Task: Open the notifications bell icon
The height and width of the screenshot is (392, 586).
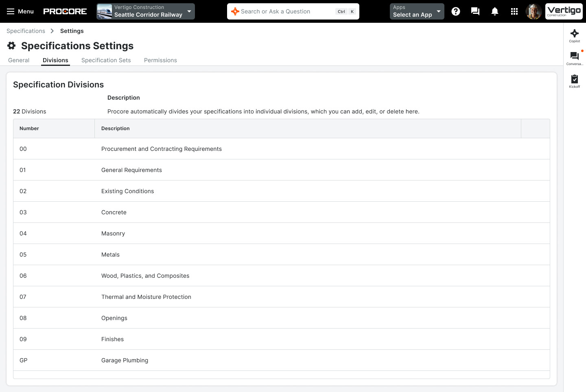Action: click(495, 11)
